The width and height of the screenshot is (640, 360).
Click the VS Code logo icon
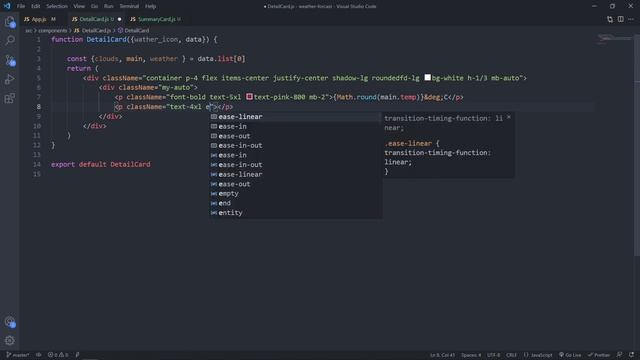(x=7, y=6)
